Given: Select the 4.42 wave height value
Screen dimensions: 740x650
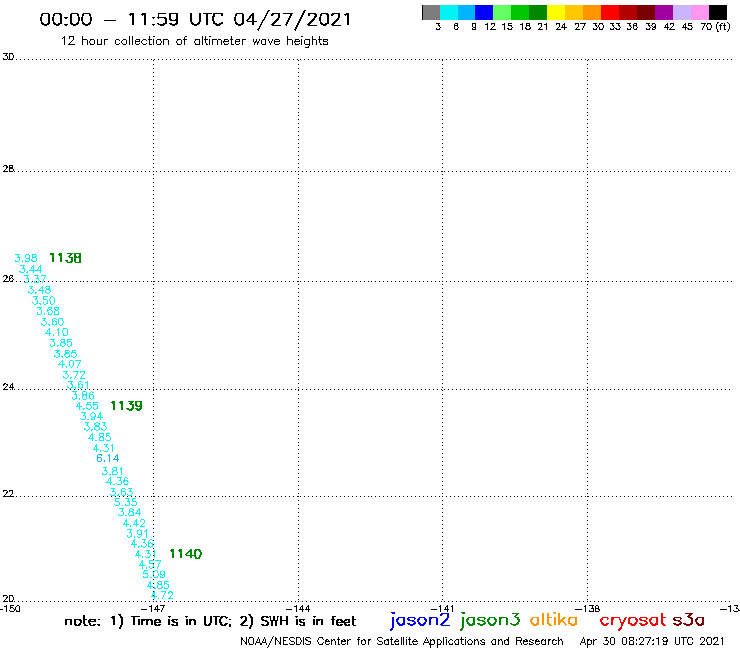Looking at the screenshot, I should [134, 523].
